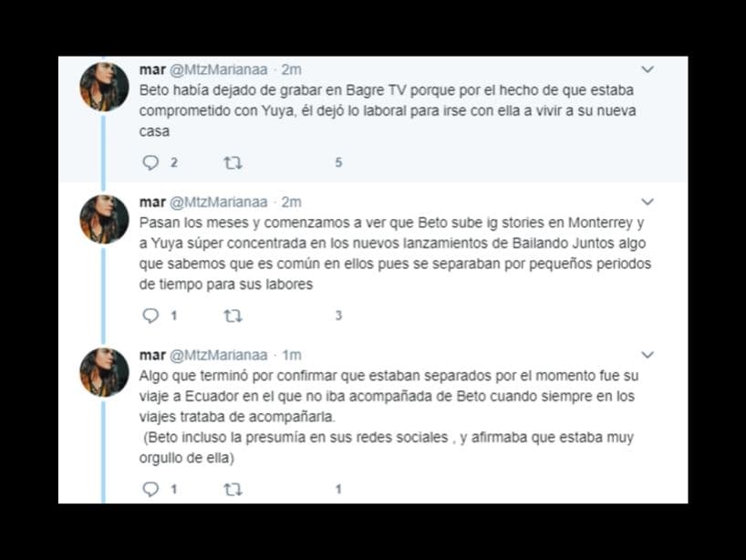The width and height of the screenshot is (746, 560).
Task: Open mar's avatar on second tweet
Action: [x=104, y=219]
